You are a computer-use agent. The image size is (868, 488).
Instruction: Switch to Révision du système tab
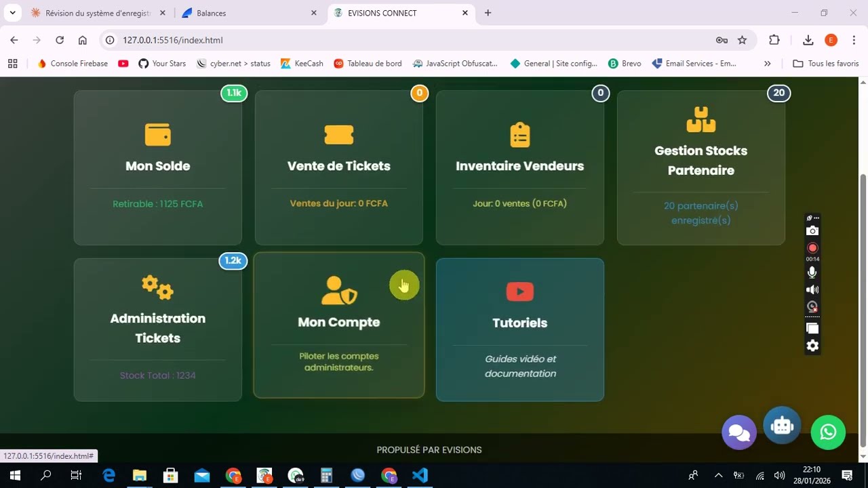coord(97,13)
